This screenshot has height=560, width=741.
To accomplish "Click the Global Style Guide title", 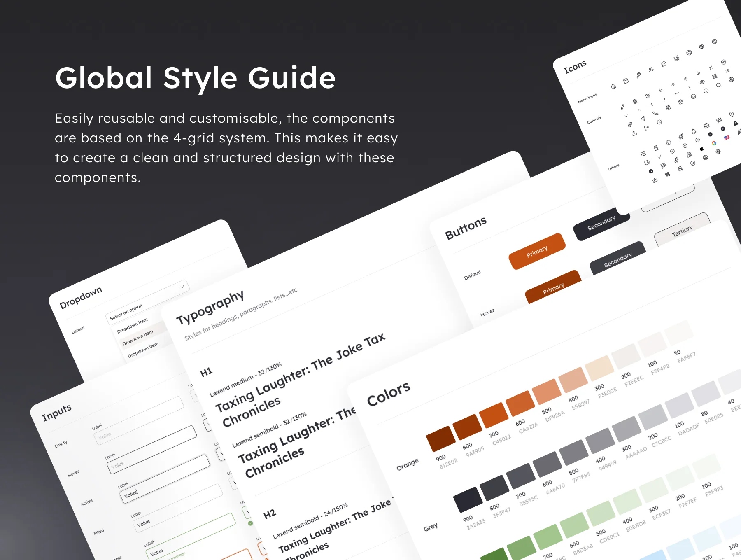I will (x=196, y=78).
